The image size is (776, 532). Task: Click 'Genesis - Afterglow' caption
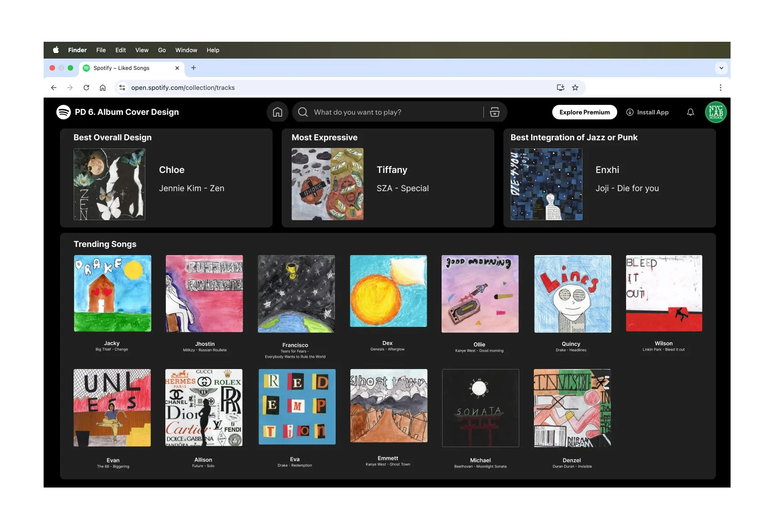tap(388, 349)
